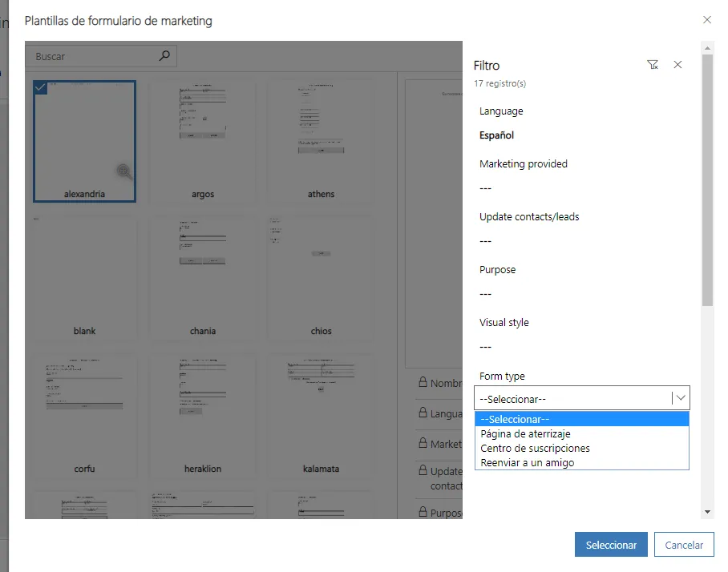Clear filters using the funnel icon

click(653, 64)
